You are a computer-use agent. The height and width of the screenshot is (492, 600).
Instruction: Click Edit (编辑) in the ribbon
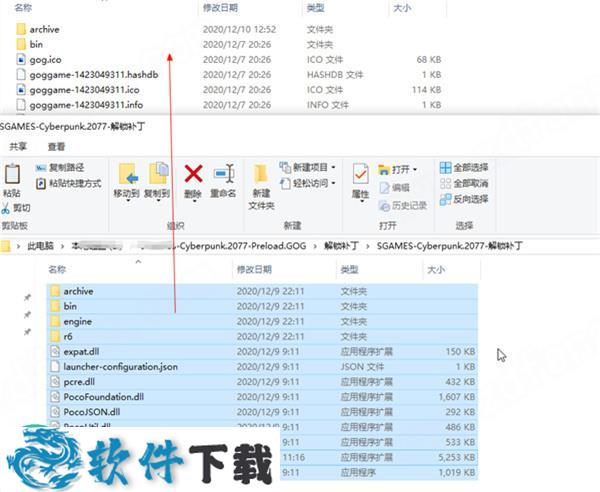395,187
